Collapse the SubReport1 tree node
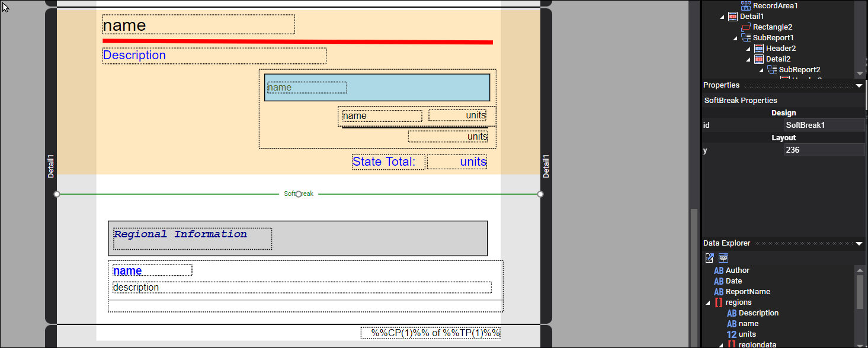The height and width of the screenshot is (348, 868). (x=735, y=38)
